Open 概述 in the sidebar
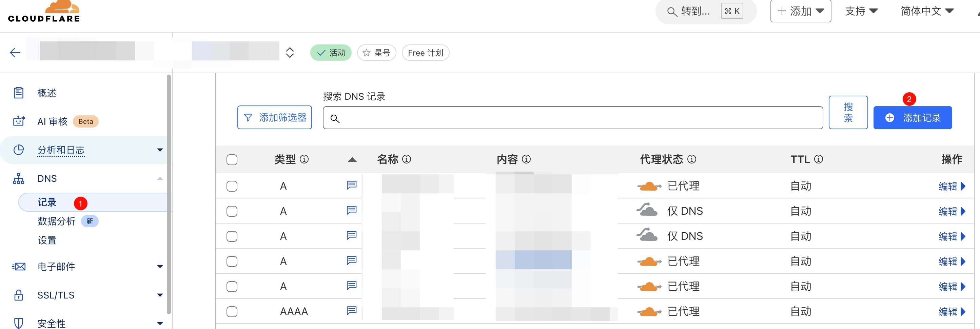Screen dimensions: 980x329 click(x=46, y=93)
